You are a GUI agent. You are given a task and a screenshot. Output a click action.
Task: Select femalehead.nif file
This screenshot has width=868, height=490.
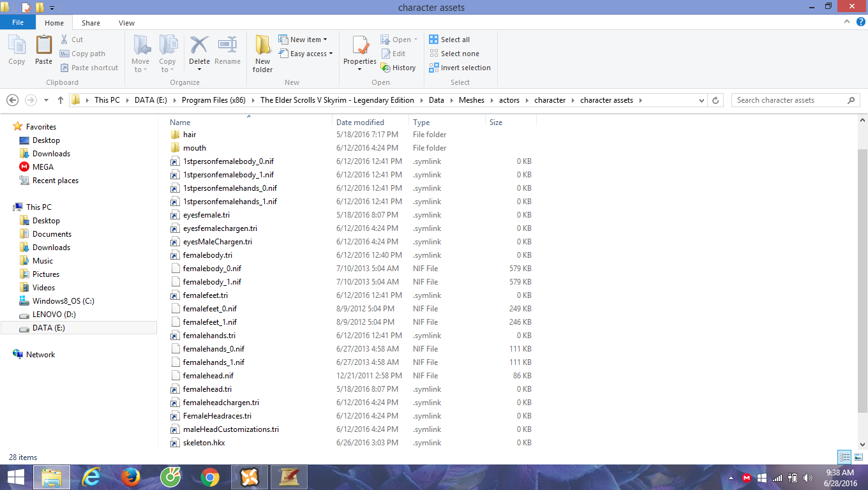point(208,376)
